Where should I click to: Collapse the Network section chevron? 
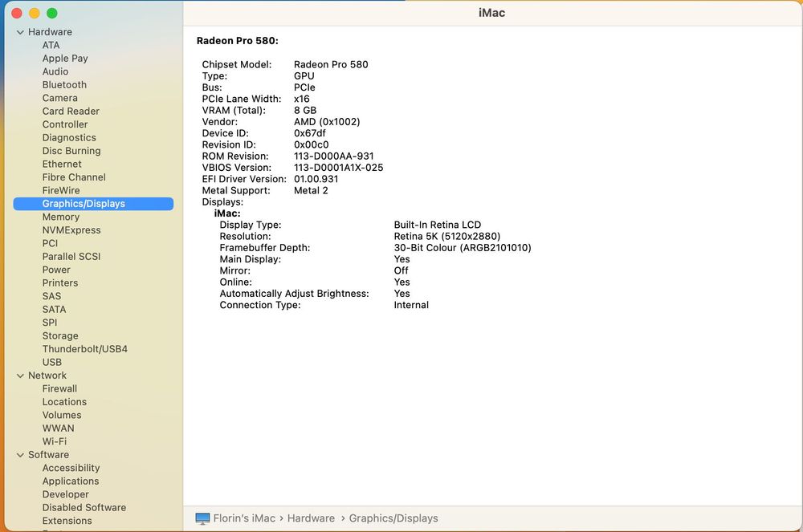[x=20, y=376]
